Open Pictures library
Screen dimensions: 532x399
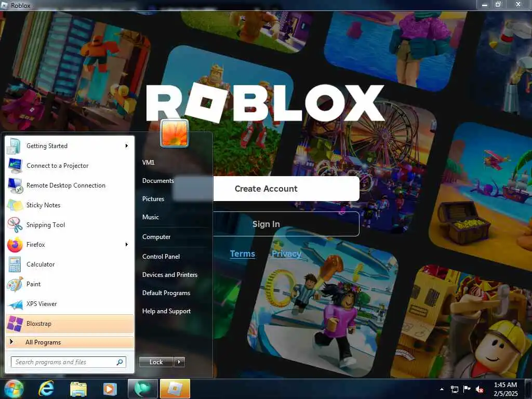[x=153, y=199]
